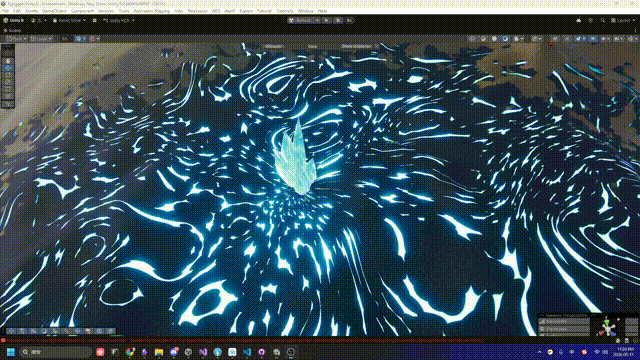Open the Help menu

point(322,11)
